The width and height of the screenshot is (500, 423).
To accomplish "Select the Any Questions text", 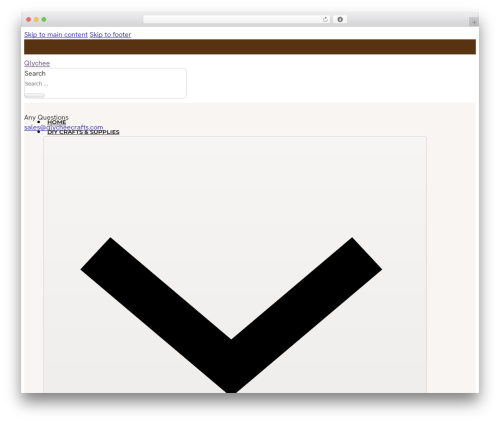I will 46,117.
